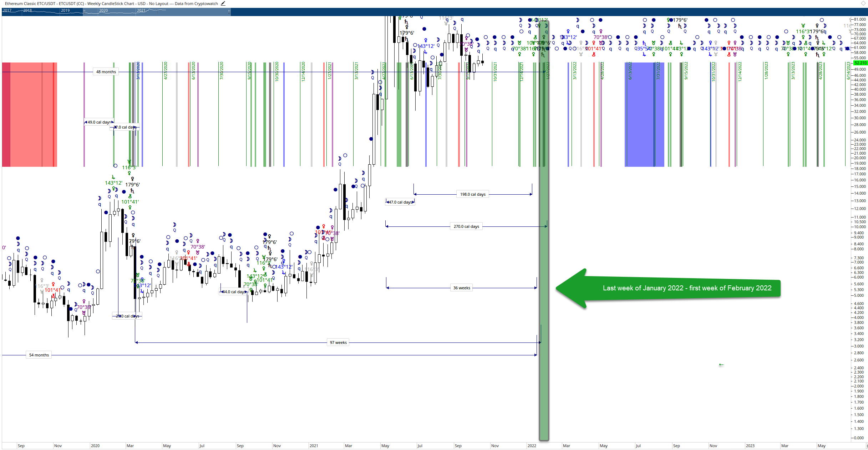Click the right handle of the range navigator
868x450 pixels.
229,12
